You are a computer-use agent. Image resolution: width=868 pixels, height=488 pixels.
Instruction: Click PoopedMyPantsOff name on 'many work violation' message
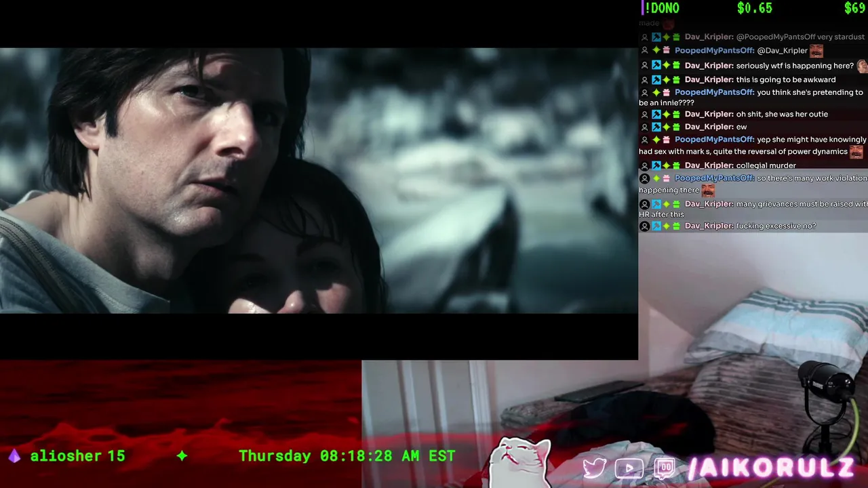(714, 178)
